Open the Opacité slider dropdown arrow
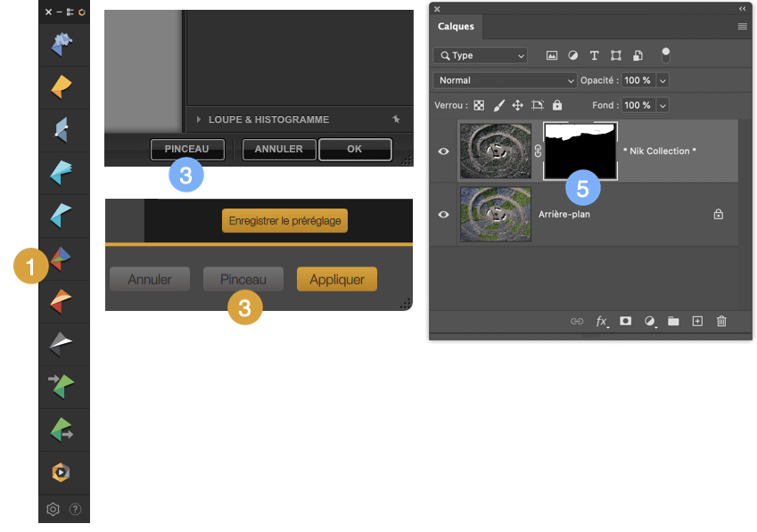The height and width of the screenshot is (532, 757). (x=662, y=80)
